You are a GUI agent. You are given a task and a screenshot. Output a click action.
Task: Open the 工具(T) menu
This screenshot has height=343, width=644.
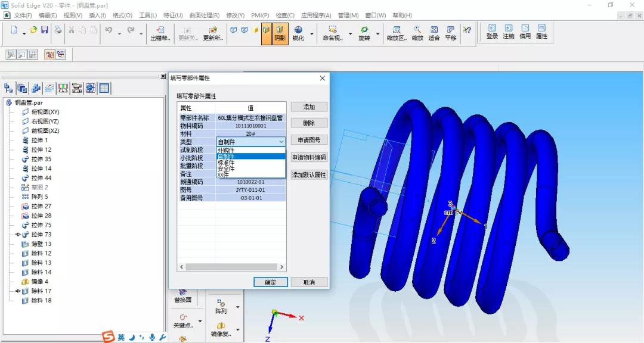pos(148,15)
